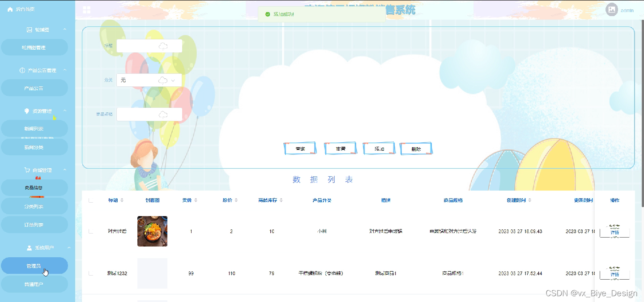Check the row checkbox for 测试1232

coord(91,273)
